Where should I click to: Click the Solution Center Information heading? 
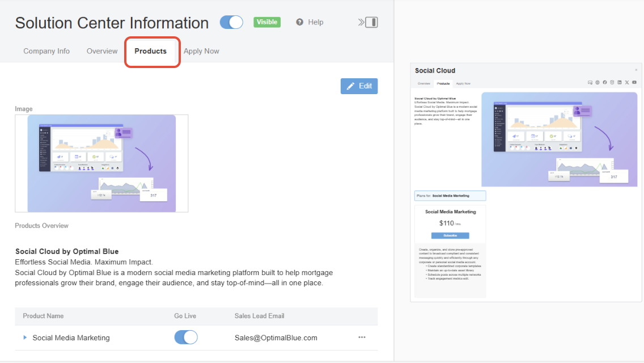(x=112, y=23)
